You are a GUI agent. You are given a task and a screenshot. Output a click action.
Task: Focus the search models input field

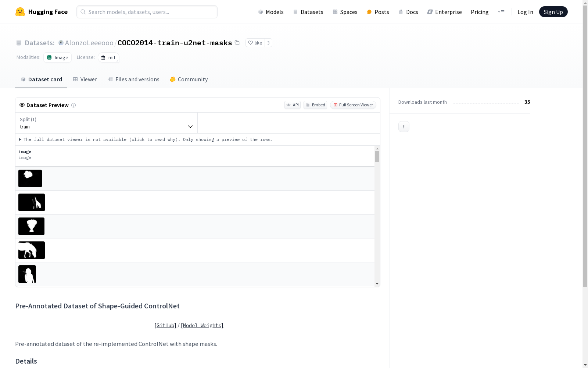[147, 12]
